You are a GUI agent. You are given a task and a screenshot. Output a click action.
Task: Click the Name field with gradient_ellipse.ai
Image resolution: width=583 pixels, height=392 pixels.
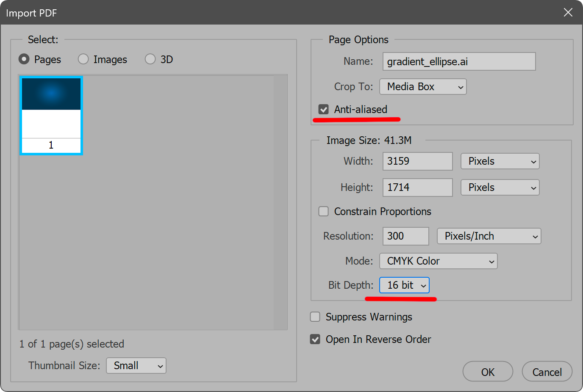click(x=458, y=62)
